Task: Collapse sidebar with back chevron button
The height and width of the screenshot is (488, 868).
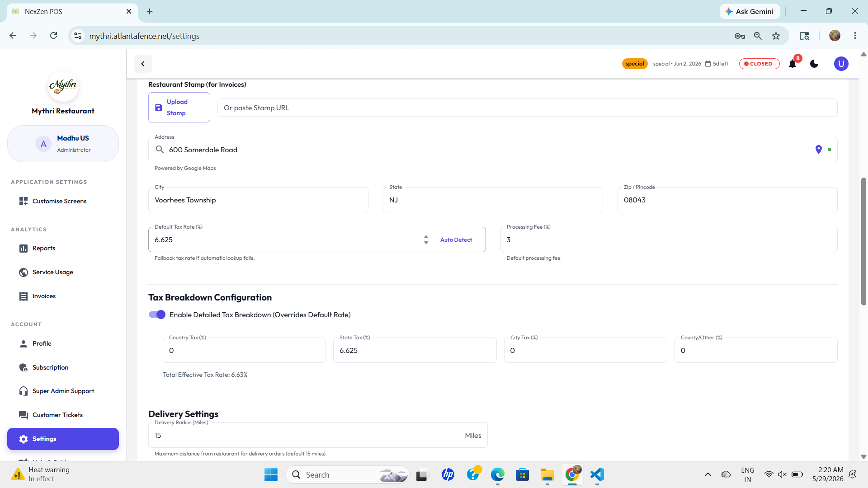Action: click(x=143, y=64)
